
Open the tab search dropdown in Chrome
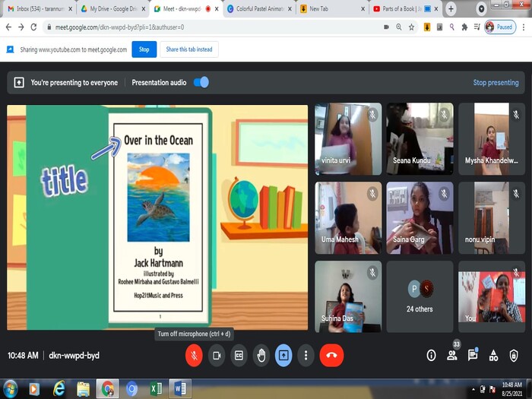tap(481, 9)
